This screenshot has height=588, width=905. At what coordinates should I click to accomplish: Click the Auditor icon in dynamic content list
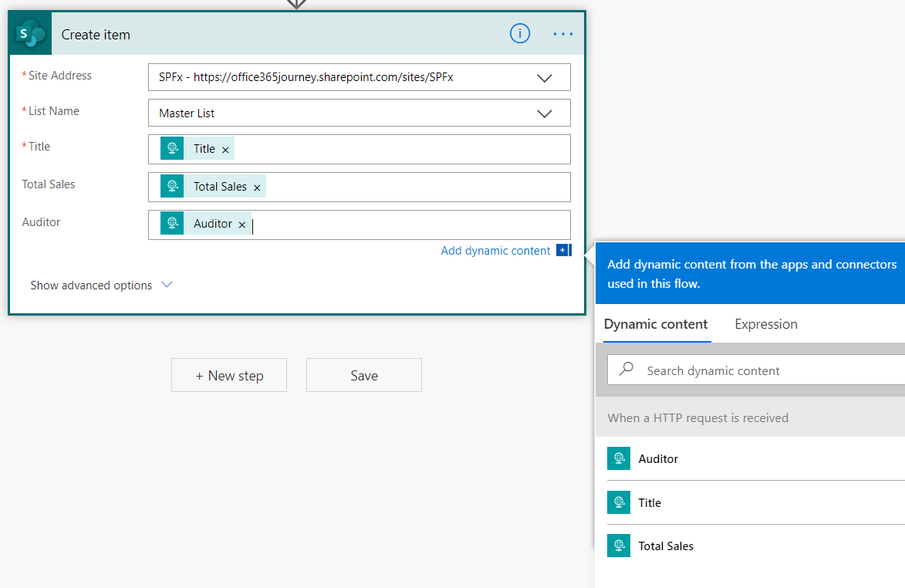pyautogui.click(x=619, y=458)
